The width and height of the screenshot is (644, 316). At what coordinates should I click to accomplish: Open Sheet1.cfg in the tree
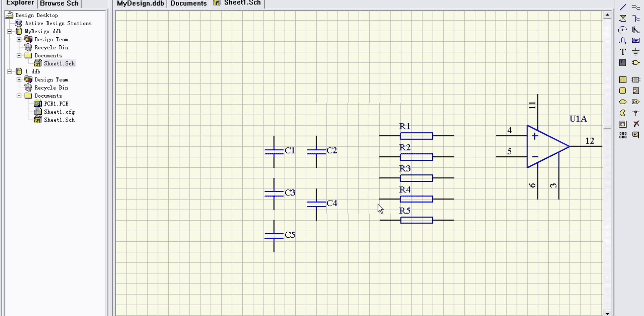pos(59,112)
